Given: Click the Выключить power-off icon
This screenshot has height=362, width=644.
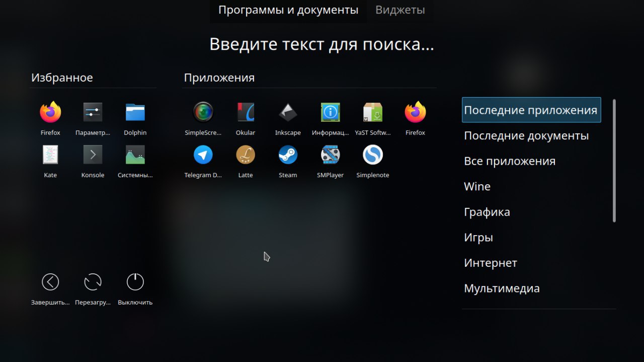Looking at the screenshot, I should 135,282.
